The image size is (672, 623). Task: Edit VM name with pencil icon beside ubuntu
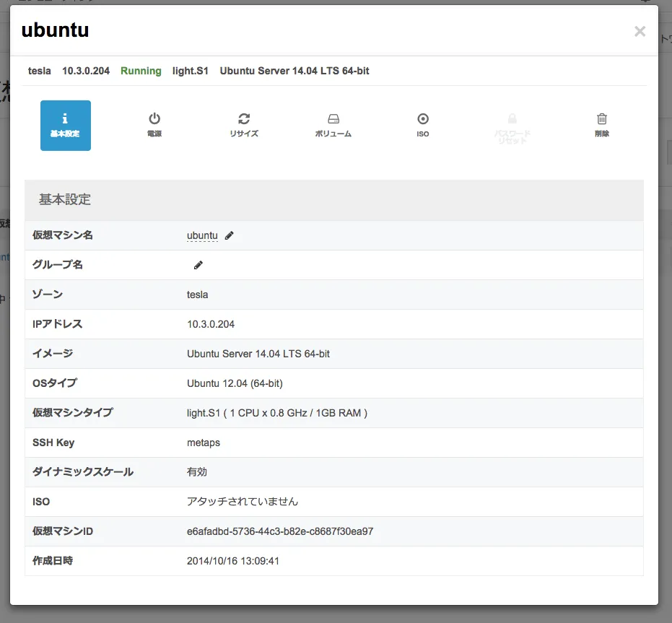point(230,235)
